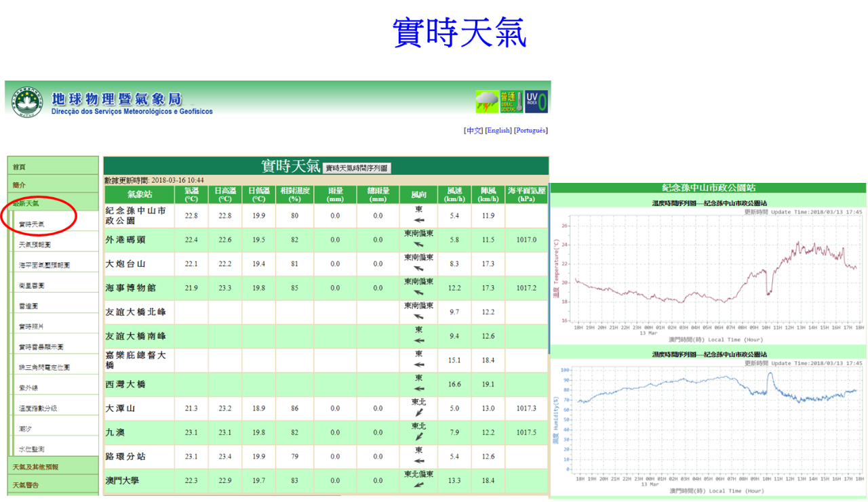The image size is (868, 502).
Task: Click wind direction arrow for 大潭山 station
Action: tap(419, 412)
